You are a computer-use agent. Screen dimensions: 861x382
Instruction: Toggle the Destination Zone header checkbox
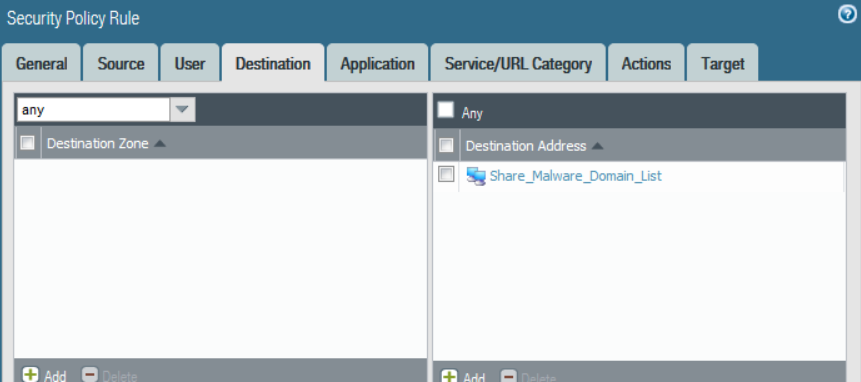point(27,143)
